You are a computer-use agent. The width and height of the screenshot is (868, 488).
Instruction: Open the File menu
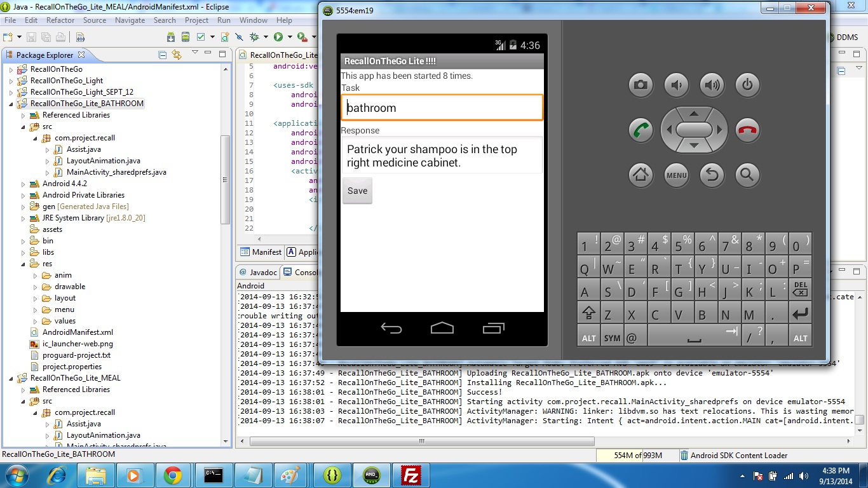pos(10,20)
